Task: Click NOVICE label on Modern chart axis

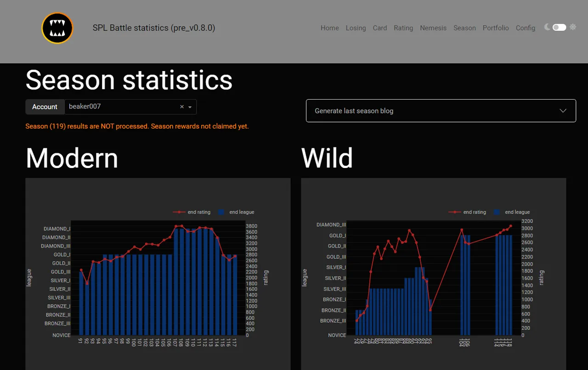Action: [x=62, y=335]
